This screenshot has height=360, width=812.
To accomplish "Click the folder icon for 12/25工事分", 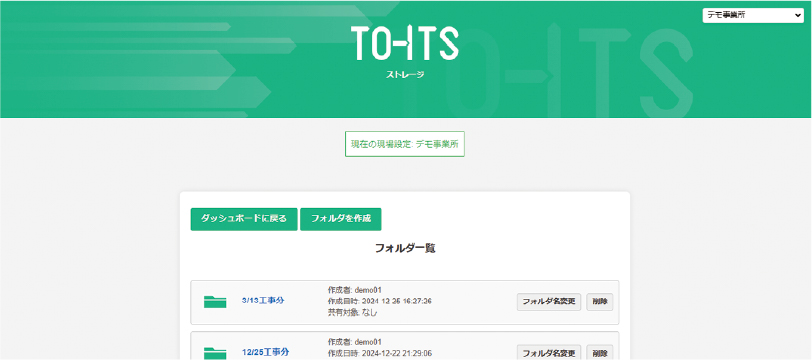I will (x=215, y=353).
